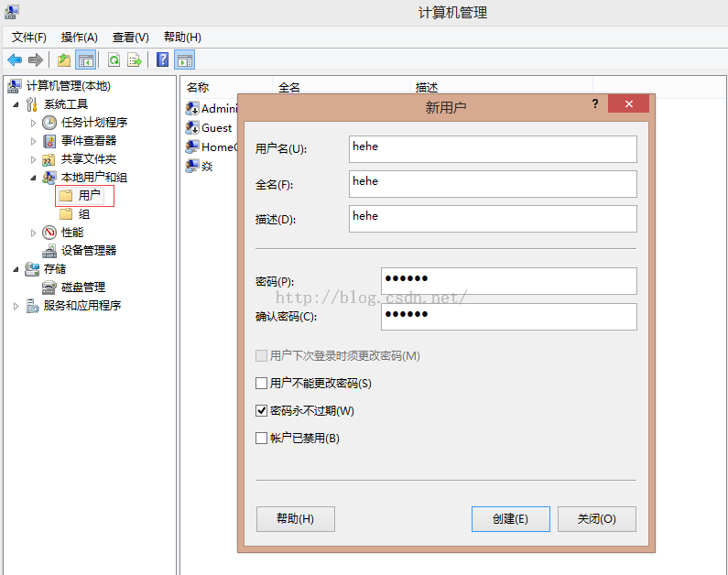Click the dialog's ? help button
Screen dimensions: 728x575
(595, 103)
